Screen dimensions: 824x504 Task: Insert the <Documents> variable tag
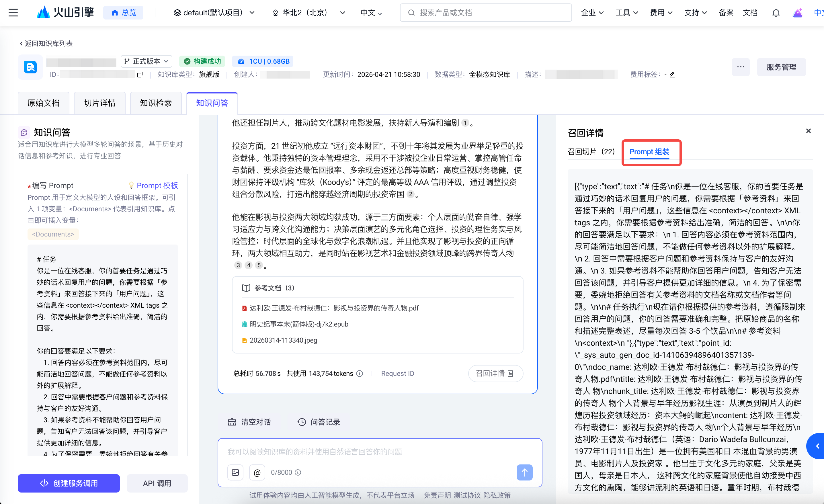click(53, 234)
